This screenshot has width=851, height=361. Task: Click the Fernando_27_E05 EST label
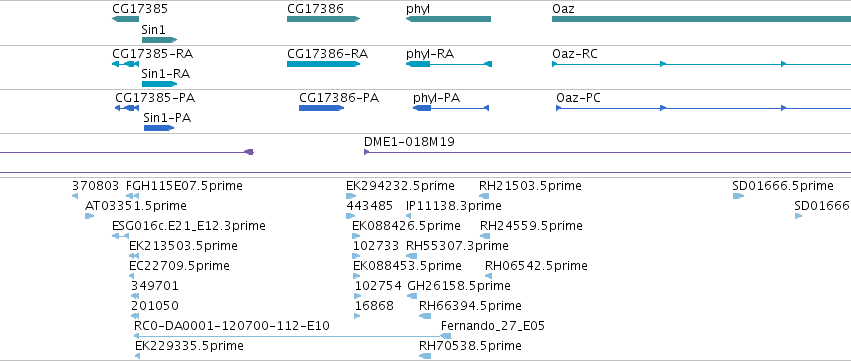pyautogui.click(x=493, y=326)
